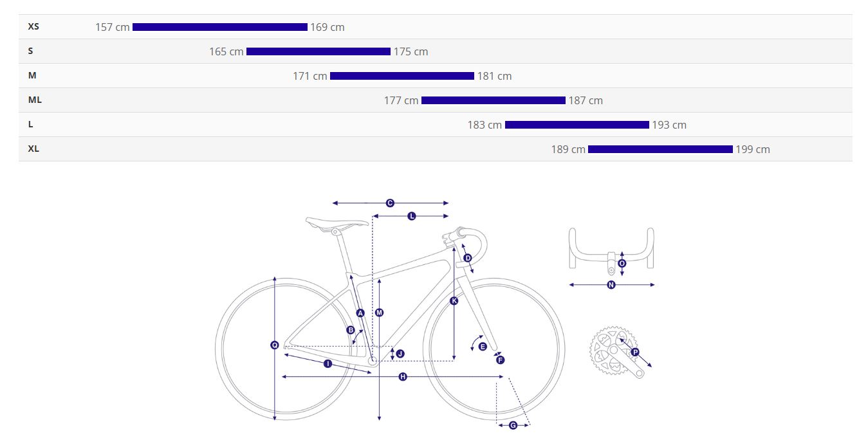Select the S size row label
The width and height of the screenshot is (868, 438).
[x=30, y=51]
